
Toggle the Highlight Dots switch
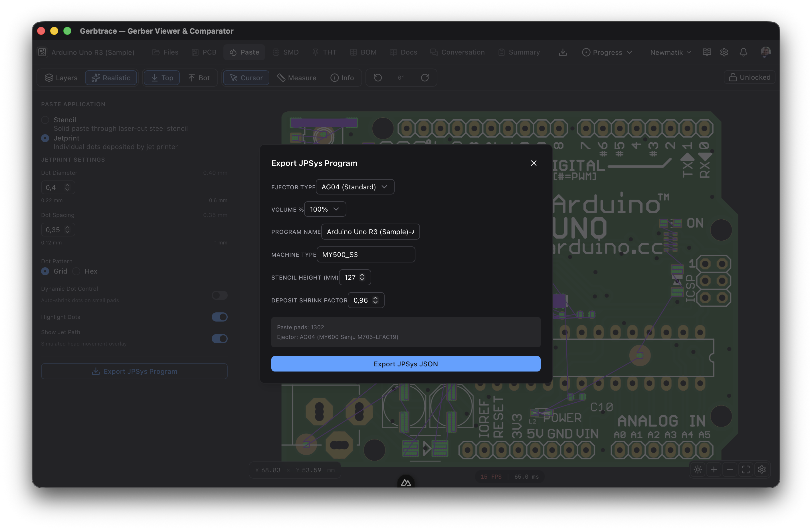[219, 317]
